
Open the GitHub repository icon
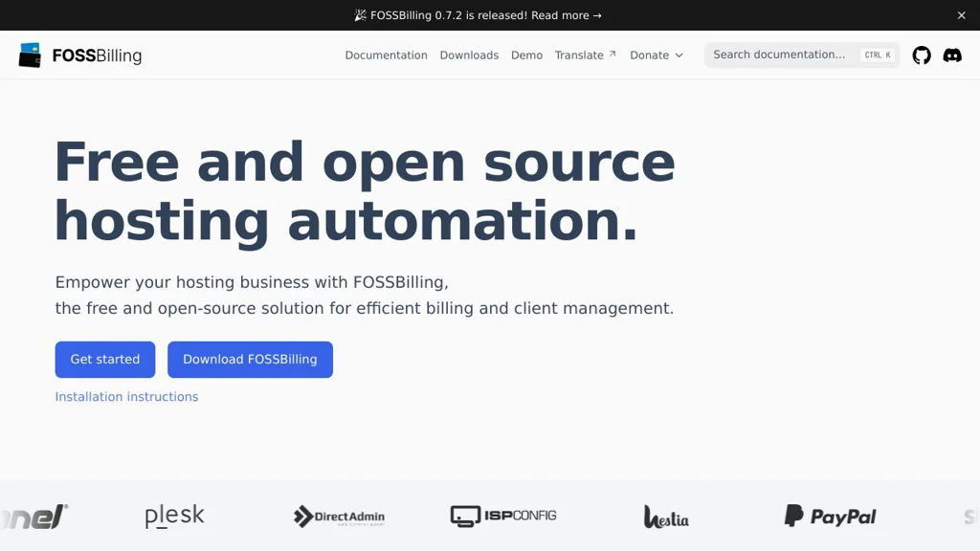[x=922, y=55]
